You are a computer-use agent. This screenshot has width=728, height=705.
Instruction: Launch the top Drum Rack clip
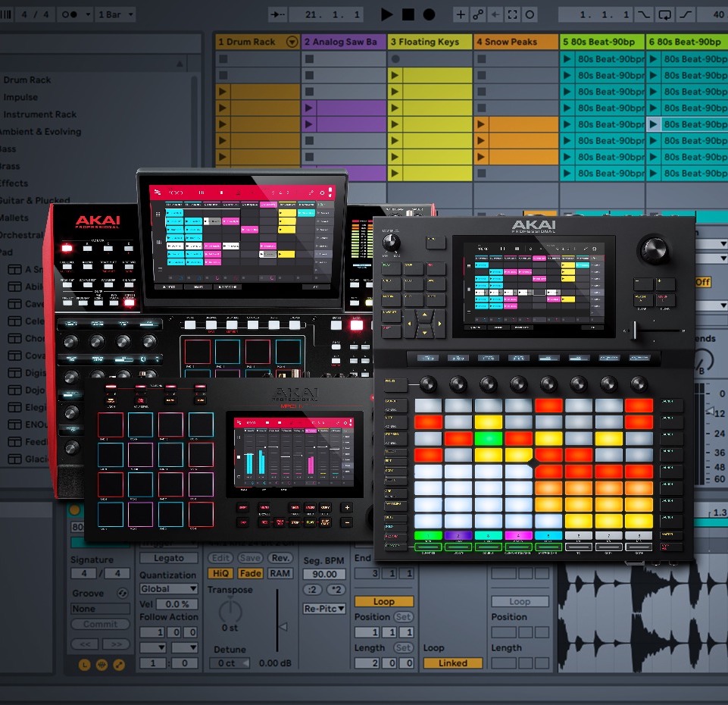click(x=223, y=92)
